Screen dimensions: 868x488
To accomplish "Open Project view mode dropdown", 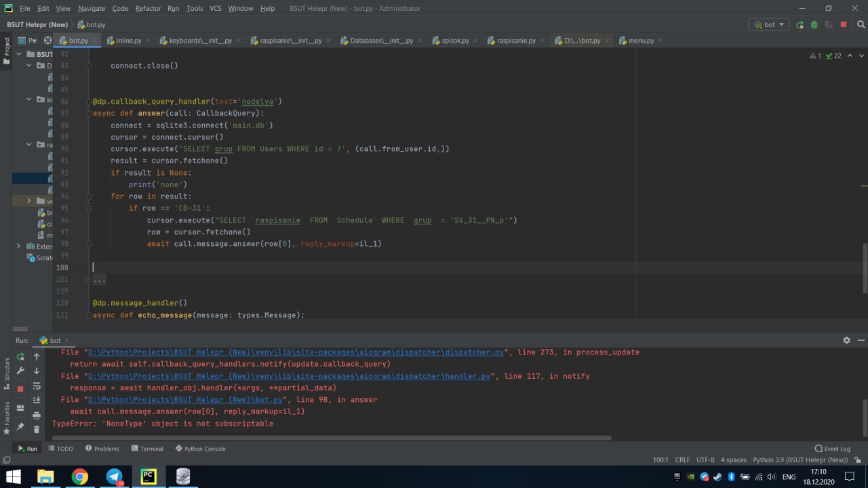I will 28,41.
